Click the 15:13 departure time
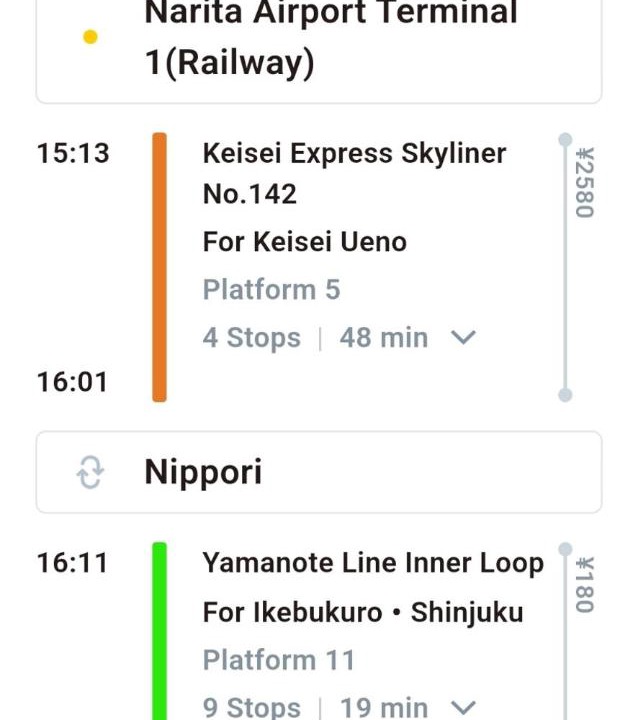The height and width of the screenshot is (720, 638). [73, 154]
